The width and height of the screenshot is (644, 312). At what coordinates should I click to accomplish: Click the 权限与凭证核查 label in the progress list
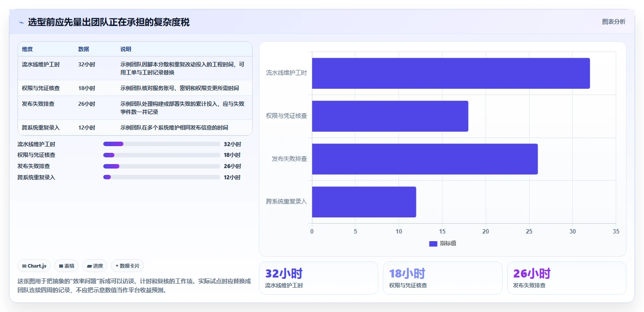click(36, 155)
